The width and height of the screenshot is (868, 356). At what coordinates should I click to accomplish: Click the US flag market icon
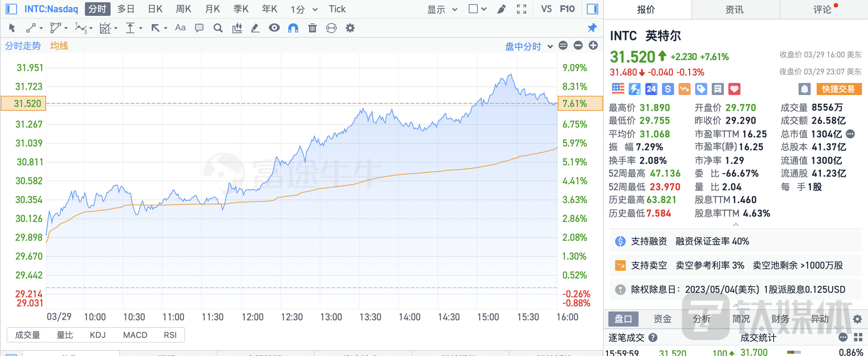[x=618, y=89]
